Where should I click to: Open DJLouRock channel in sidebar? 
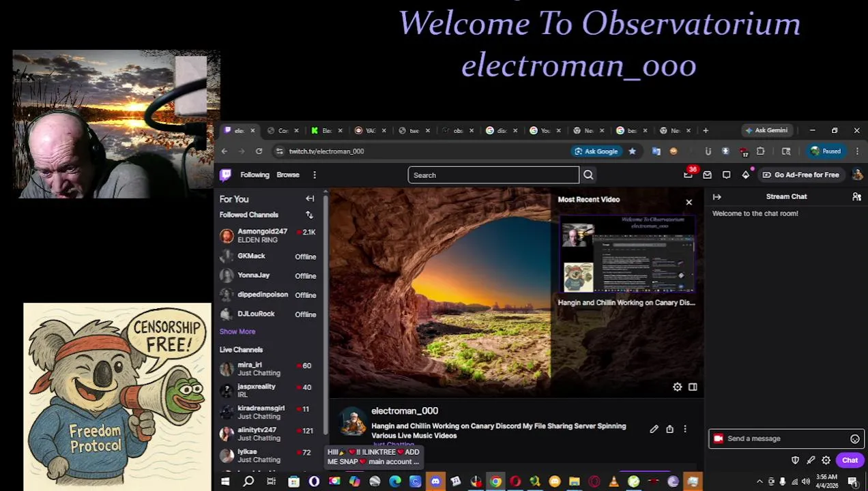(x=268, y=314)
